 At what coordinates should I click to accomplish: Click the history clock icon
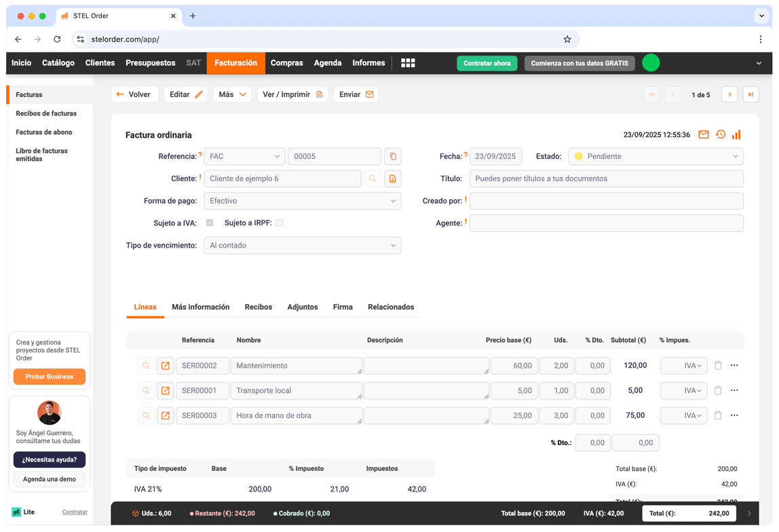point(720,134)
